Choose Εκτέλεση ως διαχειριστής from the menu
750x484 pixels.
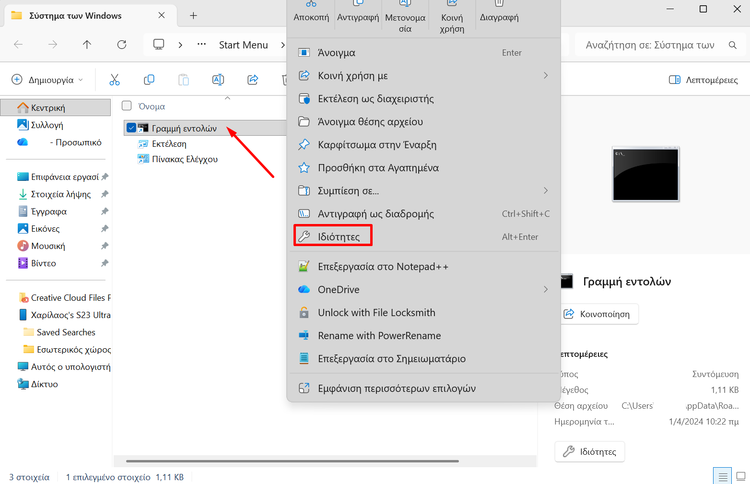point(375,98)
